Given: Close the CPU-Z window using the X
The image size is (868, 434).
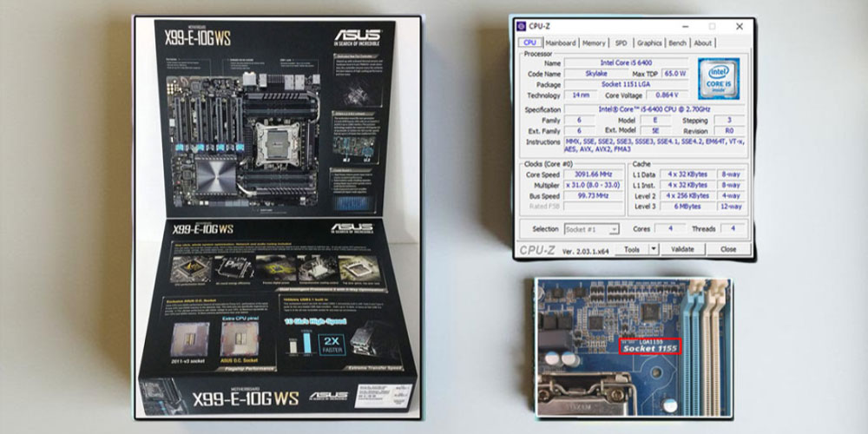Looking at the screenshot, I should [739, 27].
